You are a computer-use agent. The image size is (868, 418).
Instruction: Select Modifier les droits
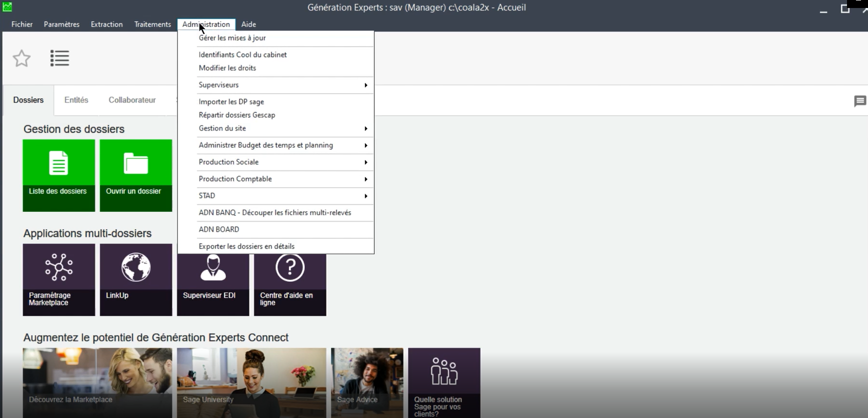click(276, 68)
